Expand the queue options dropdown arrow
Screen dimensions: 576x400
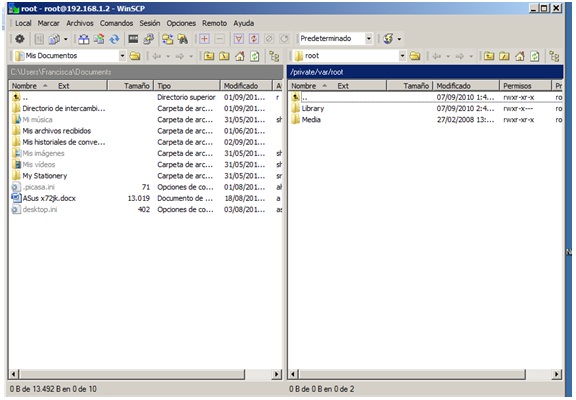tap(65, 39)
